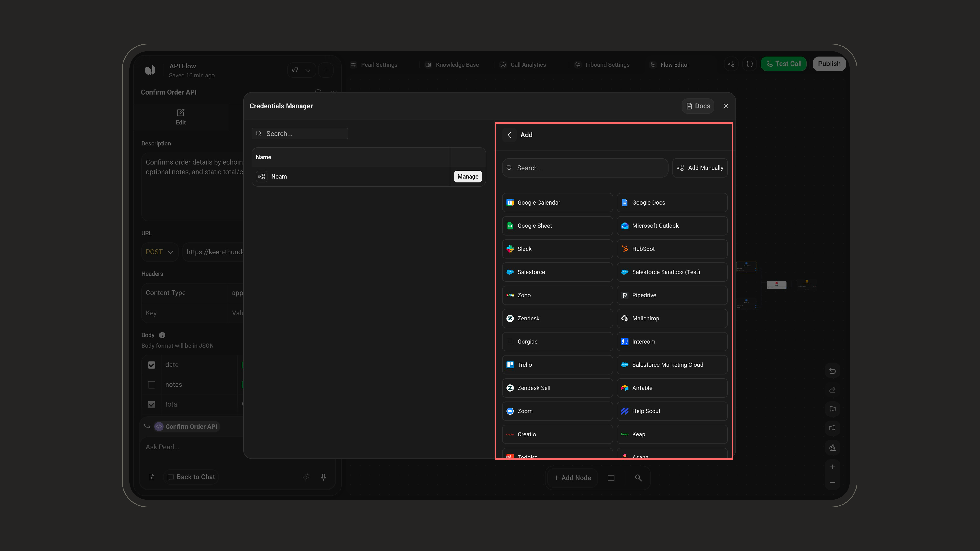Screen dimensions: 980x551
Task: Choose the Zoom integration
Action: click(x=557, y=412)
